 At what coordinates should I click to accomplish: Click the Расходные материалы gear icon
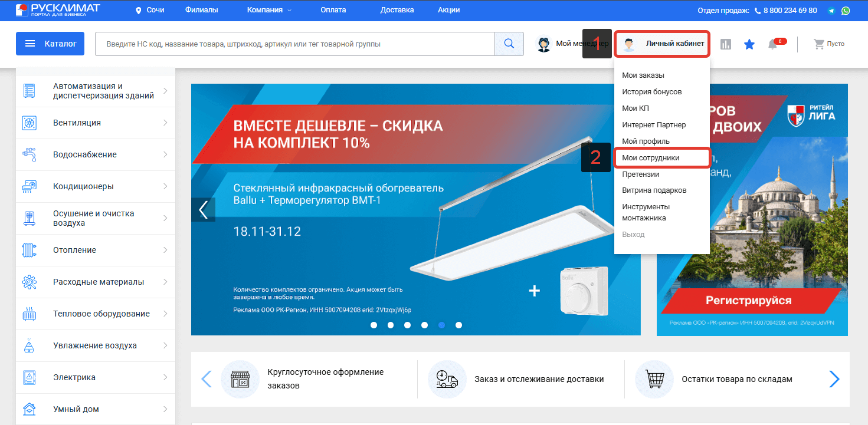point(29,282)
